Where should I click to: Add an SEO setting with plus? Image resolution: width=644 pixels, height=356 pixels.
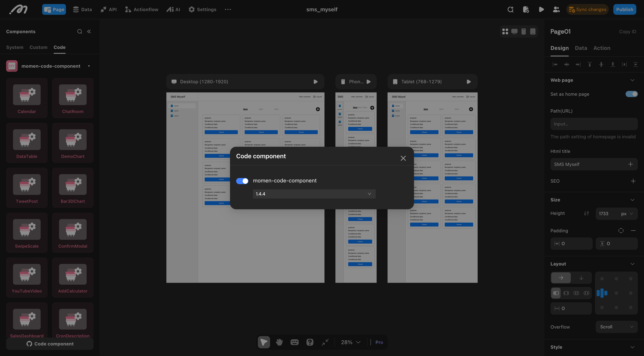633,181
